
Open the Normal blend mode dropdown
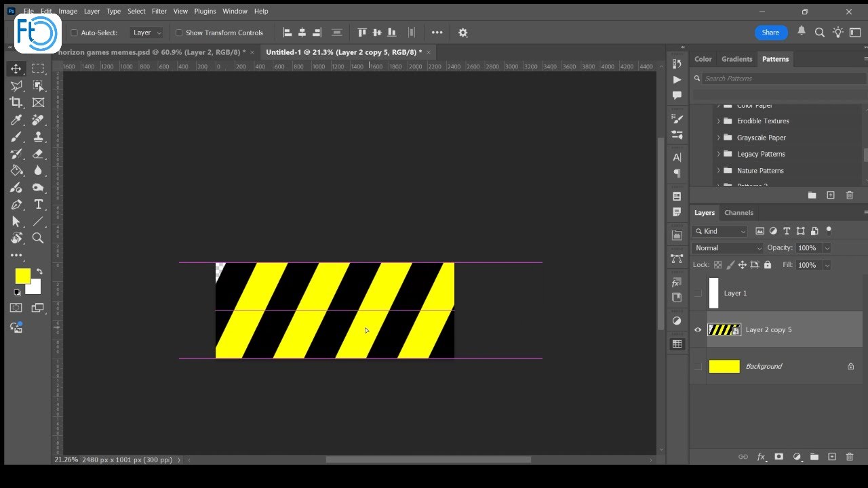728,248
